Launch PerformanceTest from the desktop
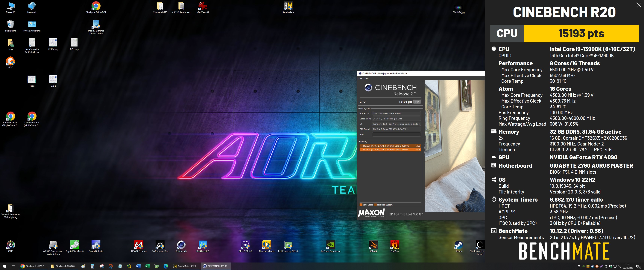 [160, 246]
